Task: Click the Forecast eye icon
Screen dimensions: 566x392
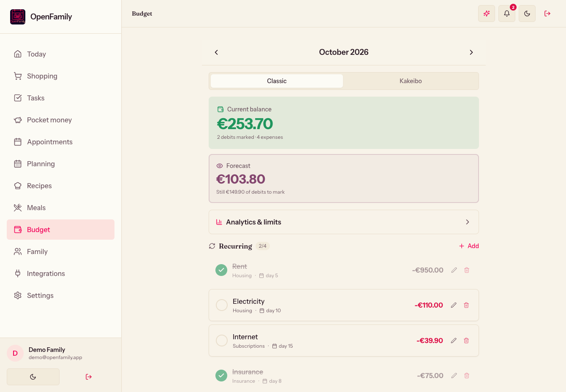Action: pos(220,166)
